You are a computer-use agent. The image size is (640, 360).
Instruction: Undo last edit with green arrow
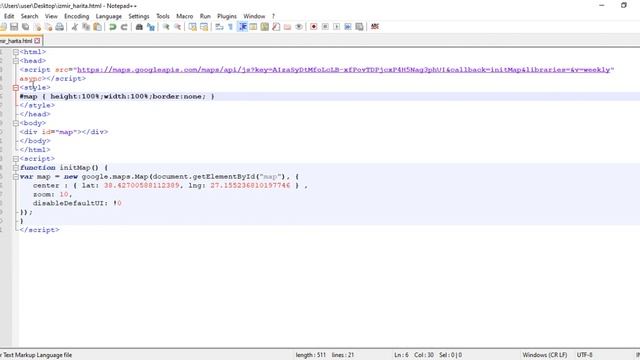[113, 27]
